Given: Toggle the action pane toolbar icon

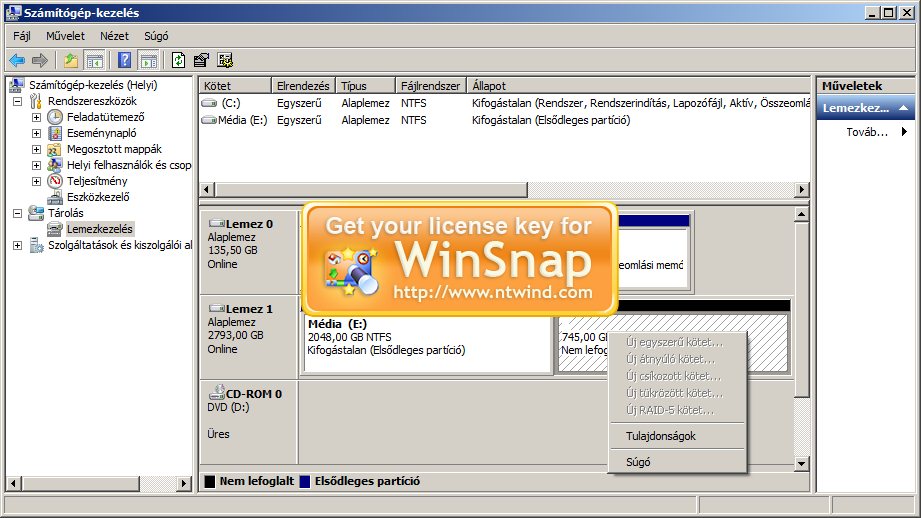Looking at the screenshot, I should (149, 60).
